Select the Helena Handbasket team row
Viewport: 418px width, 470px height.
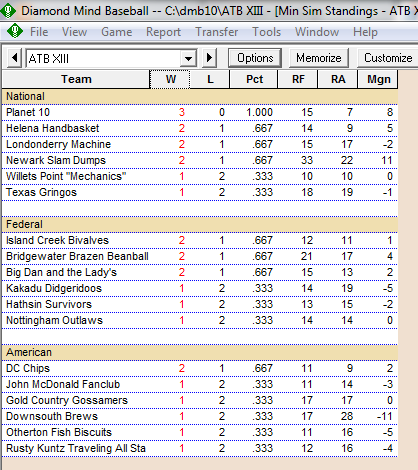pos(200,128)
